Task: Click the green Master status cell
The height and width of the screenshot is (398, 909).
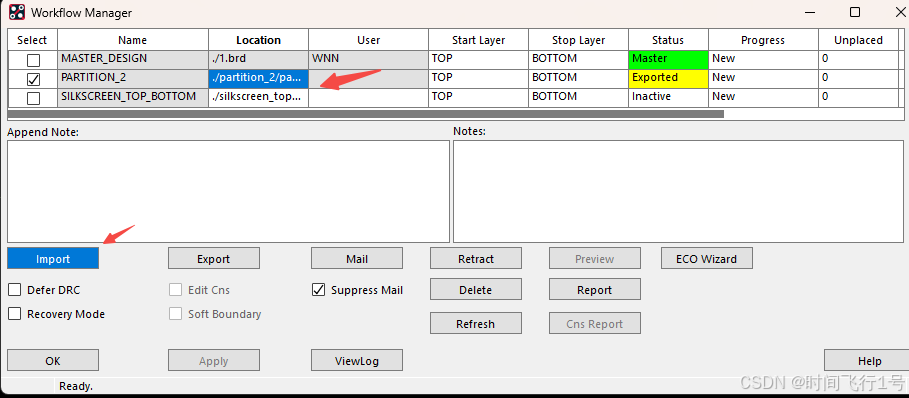Action: coord(668,60)
